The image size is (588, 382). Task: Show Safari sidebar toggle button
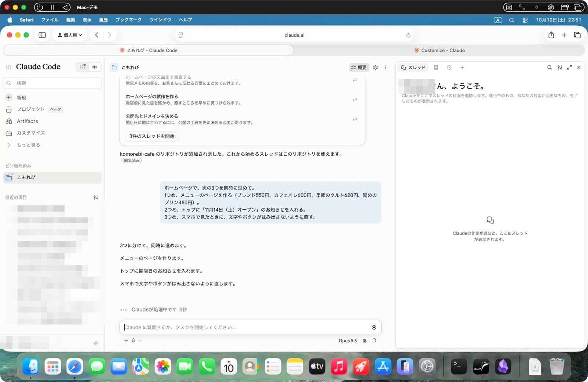[42, 35]
